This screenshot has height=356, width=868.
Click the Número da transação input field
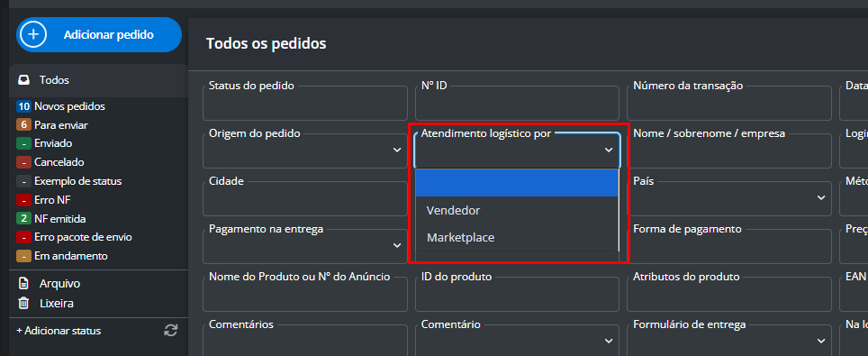(729, 103)
